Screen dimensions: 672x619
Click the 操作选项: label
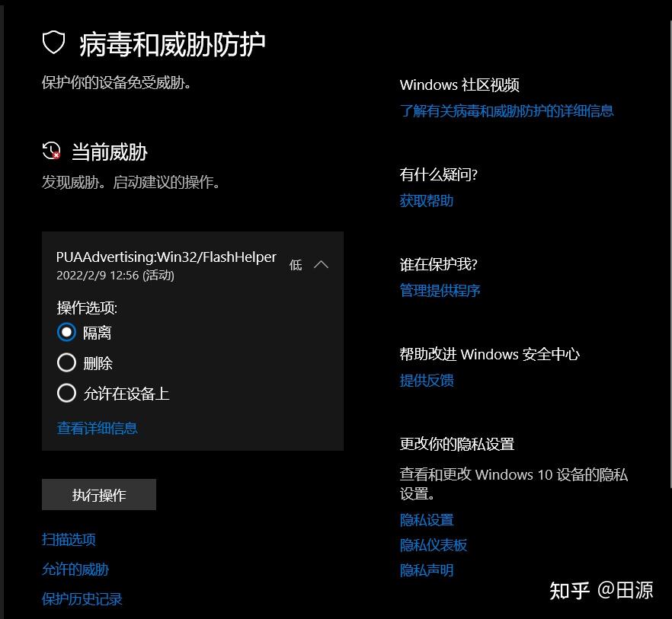[87, 308]
